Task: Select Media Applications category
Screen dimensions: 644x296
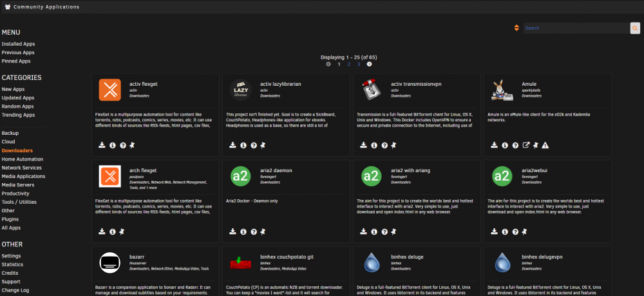Action: tap(23, 176)
